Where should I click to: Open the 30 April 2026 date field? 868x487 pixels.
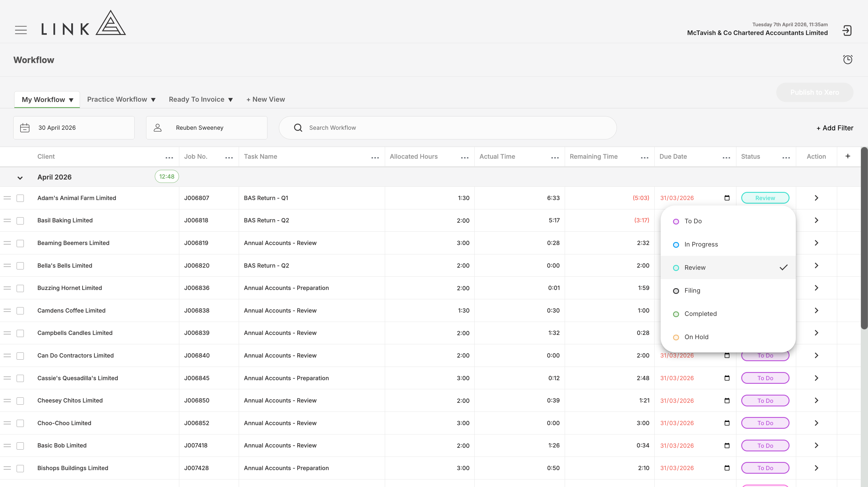click(x=74, y=128)
